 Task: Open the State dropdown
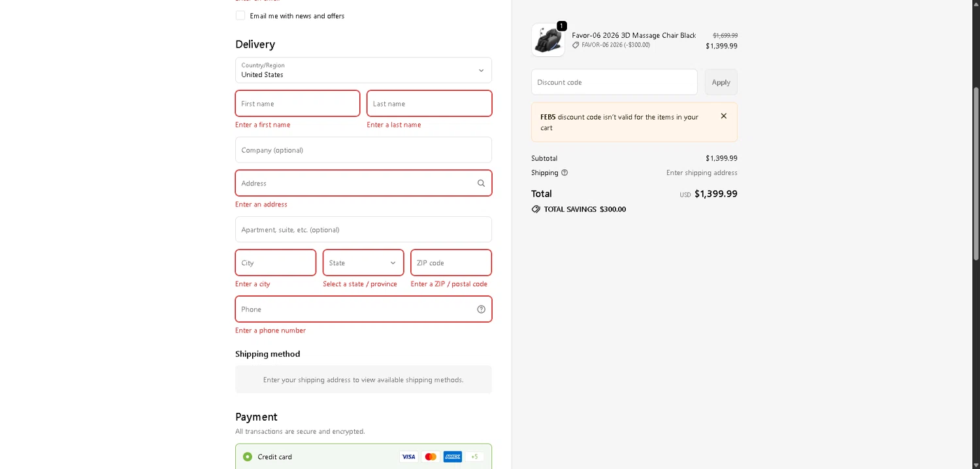coord(363,263)
